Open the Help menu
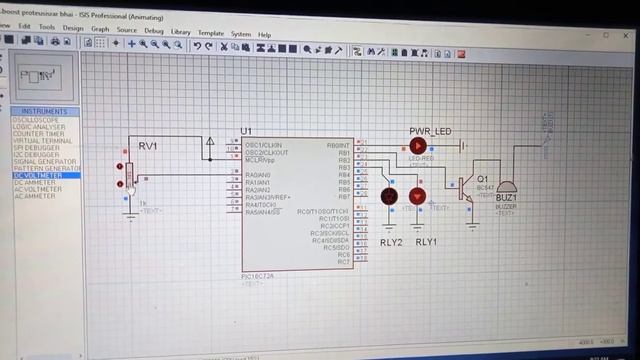The height and width of the screenshot is (360, 640). click(x=264, y=35)
